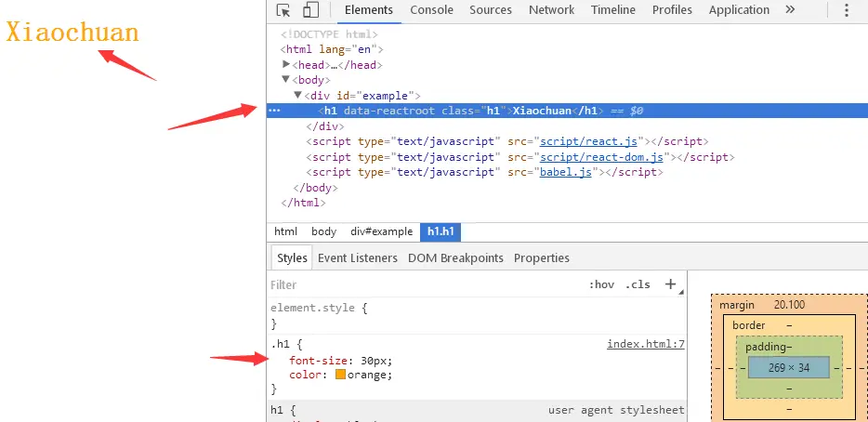Select the html lang="en" node
This screenshot has width=868, height=422.
point(332,49)
